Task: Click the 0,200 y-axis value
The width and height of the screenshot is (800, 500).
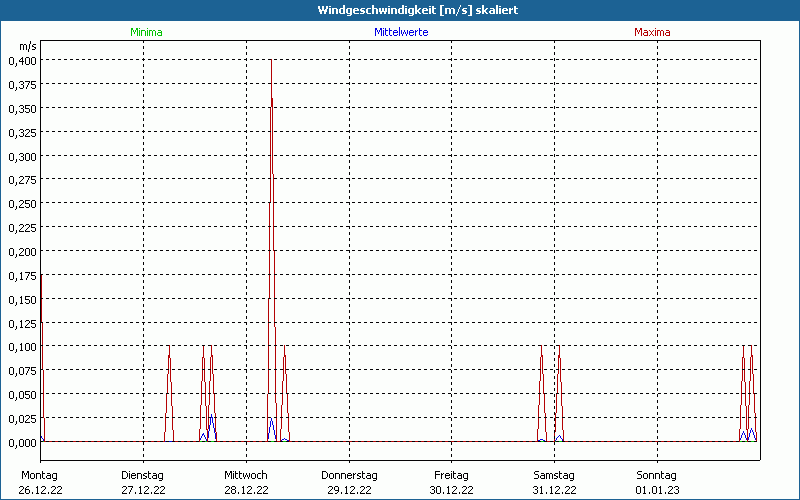Action: [22, 252]
